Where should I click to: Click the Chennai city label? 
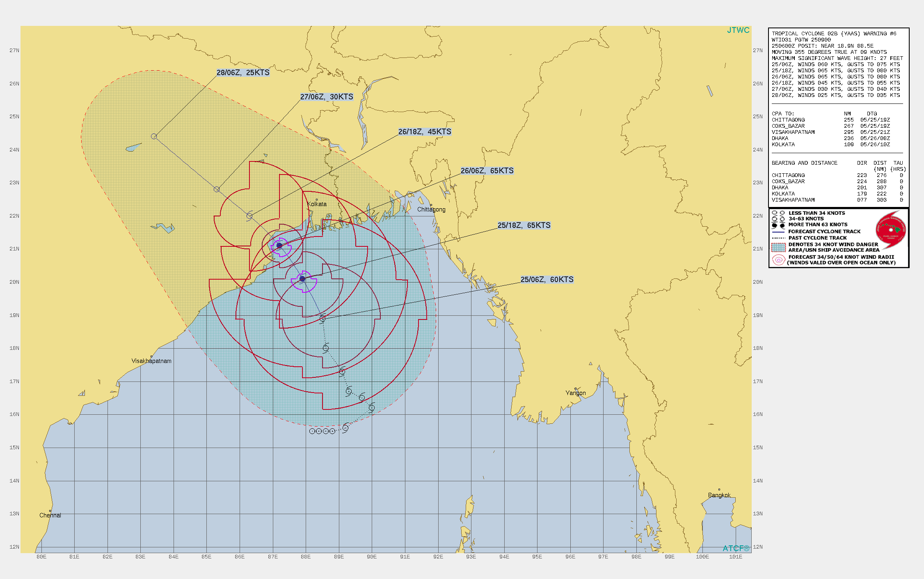click(50, 515)
